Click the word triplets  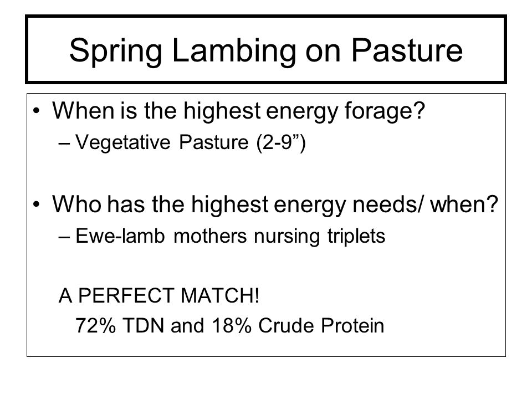356,237
